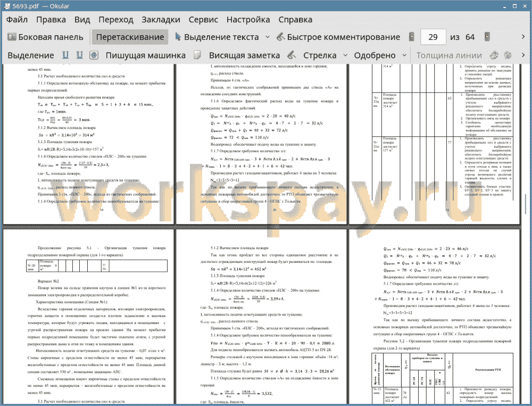The image size is (532, 406).
Task: Enable the Выделение текста selection tool
Action: point(217,37)
